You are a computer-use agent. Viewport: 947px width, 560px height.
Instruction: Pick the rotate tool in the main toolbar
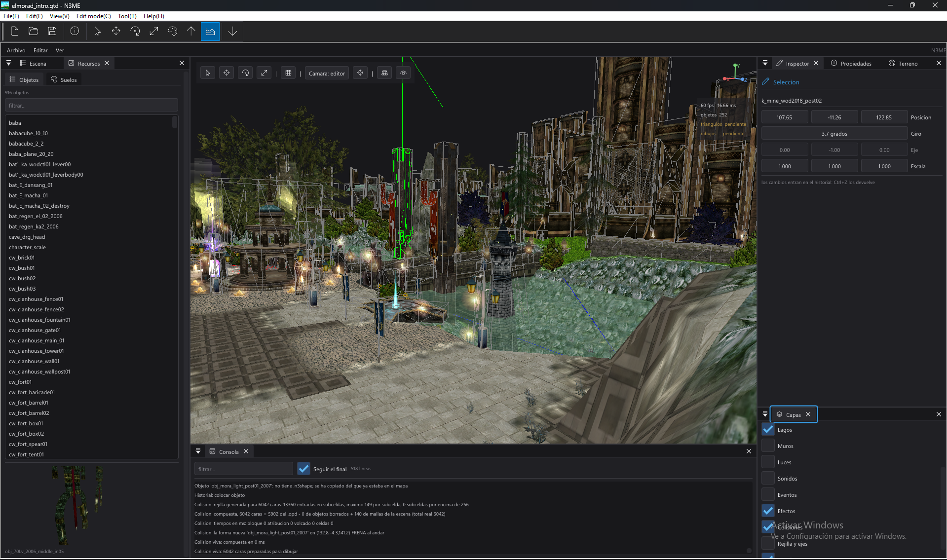pyautogui.click(x=135, y=32)
